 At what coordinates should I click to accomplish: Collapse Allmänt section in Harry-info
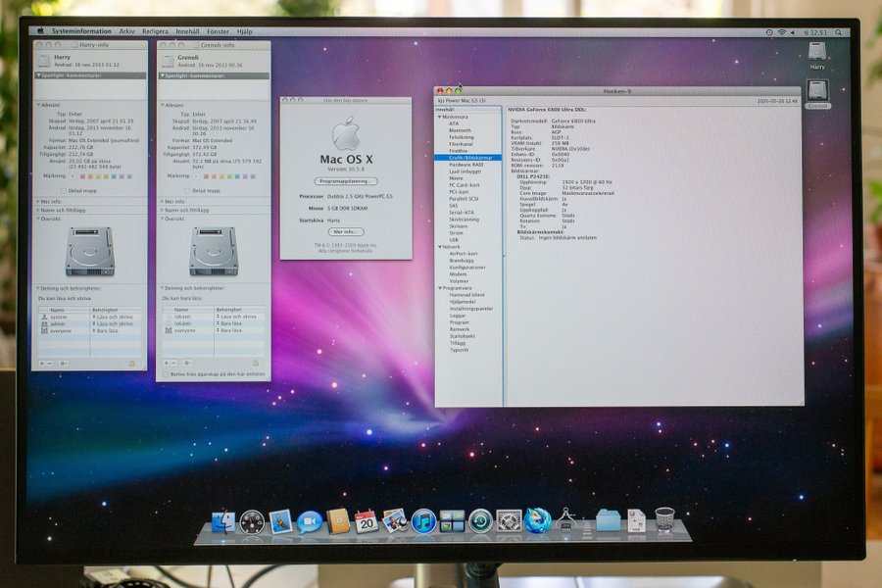click(x=39, y=105)
